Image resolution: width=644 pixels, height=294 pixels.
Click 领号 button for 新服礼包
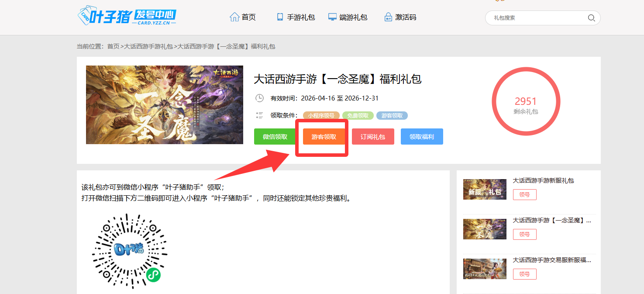[524, 194]
